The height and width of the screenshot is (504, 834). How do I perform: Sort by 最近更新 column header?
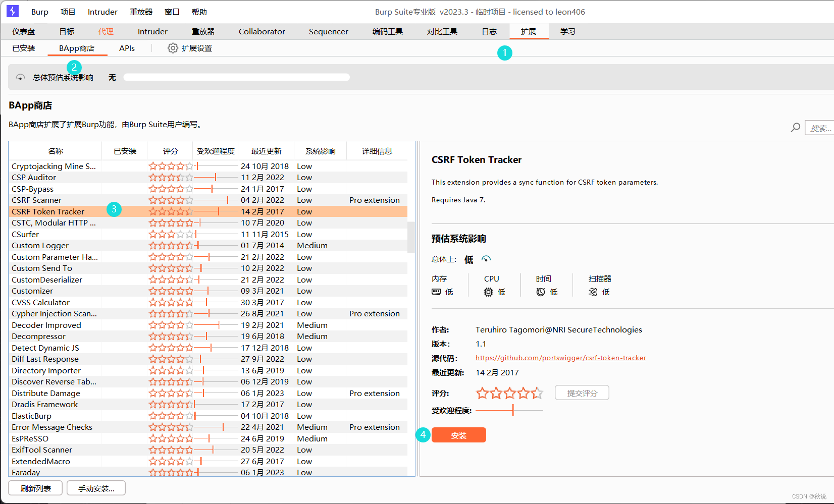(266, 151)
